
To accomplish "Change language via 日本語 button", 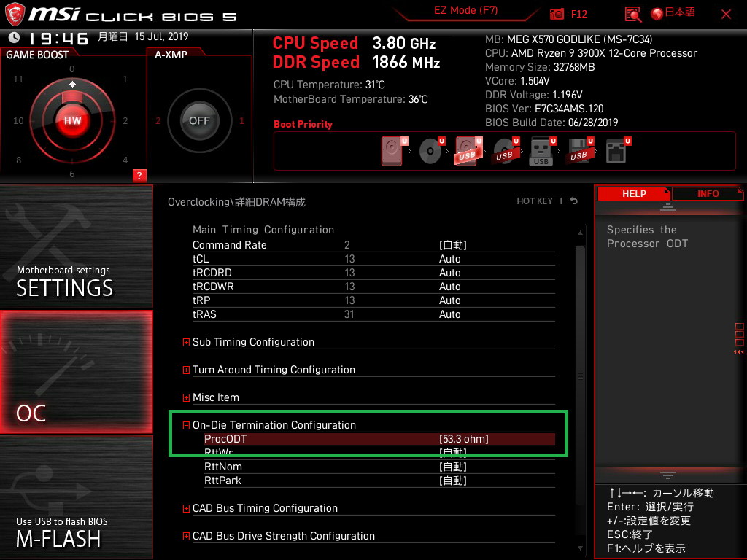I will click(673, 13).
